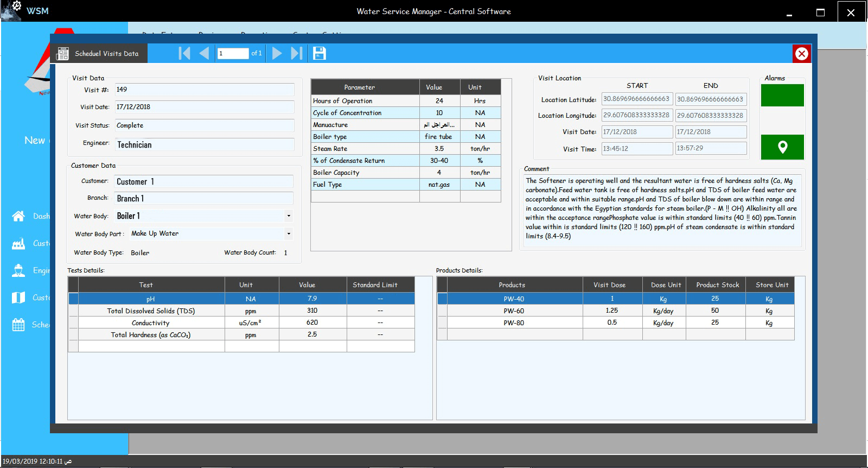Click the green Alarms indicator
Image resolution: width=868 pixels, height=468 pixels.
pyautogui.click(x=782, y=96)
